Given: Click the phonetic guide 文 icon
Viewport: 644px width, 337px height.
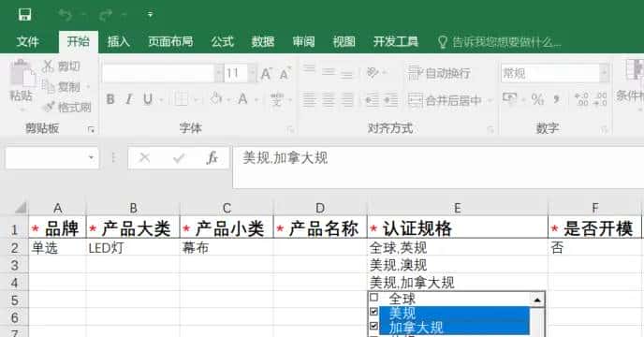Looking at the screenshot, I should click(x=277, y=99).
